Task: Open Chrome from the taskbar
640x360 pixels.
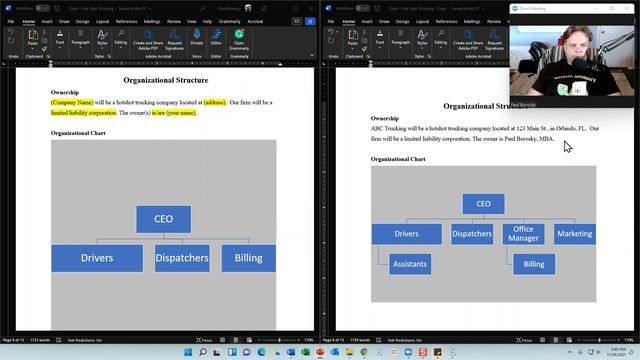Action: pyautogui.click(x=364, y=352)
